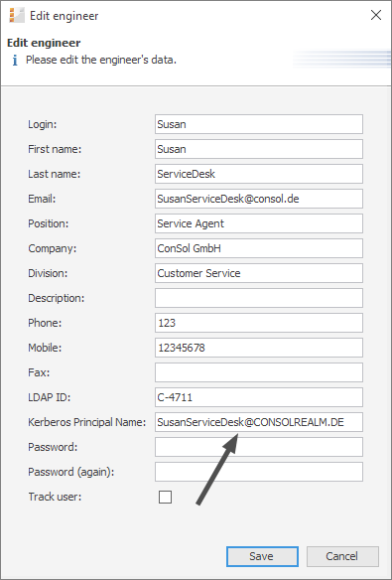The image size is (392, 580).
Task: Cancel editing the engineer
Action: pos(342,556)
